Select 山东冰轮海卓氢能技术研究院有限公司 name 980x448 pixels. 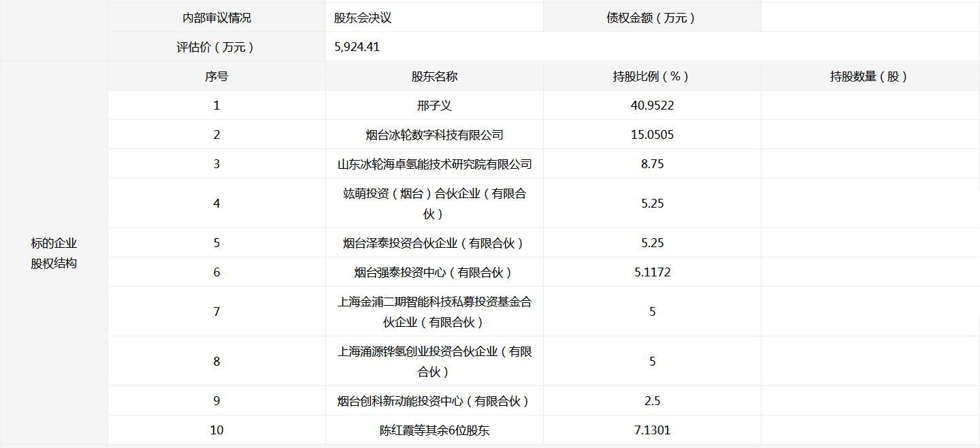click(x=434, y=164)
